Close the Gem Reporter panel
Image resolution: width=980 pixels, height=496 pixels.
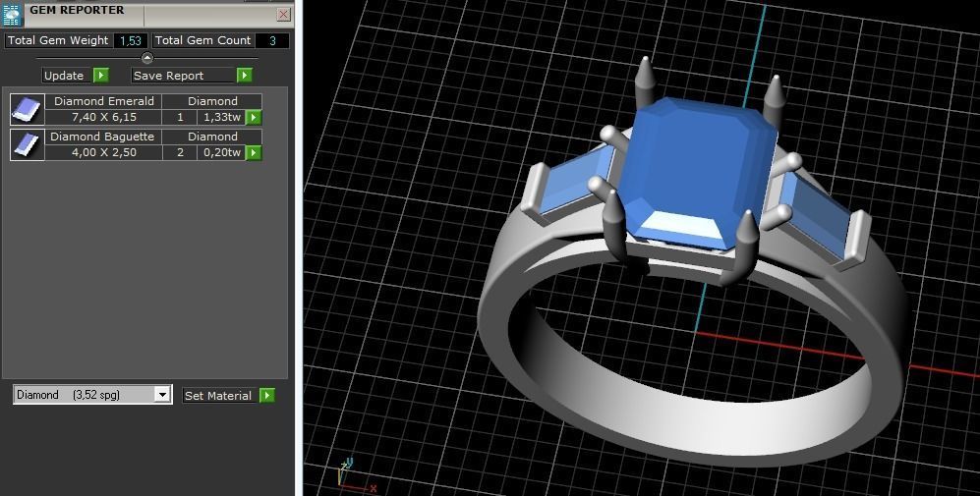[284, 15]
